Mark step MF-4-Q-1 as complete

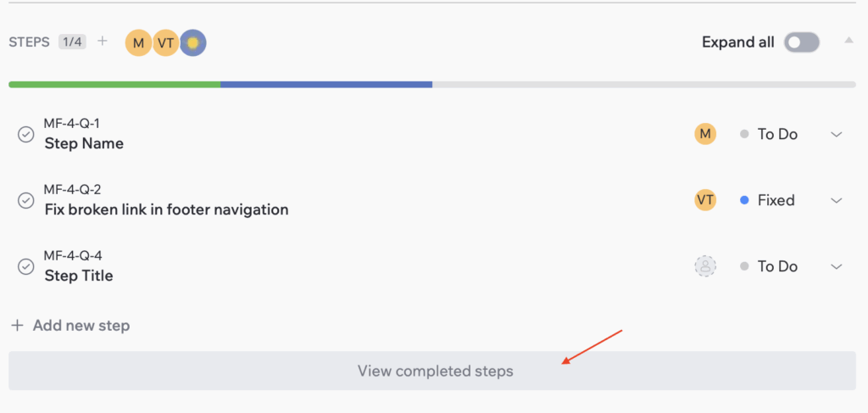pos(26,134)
